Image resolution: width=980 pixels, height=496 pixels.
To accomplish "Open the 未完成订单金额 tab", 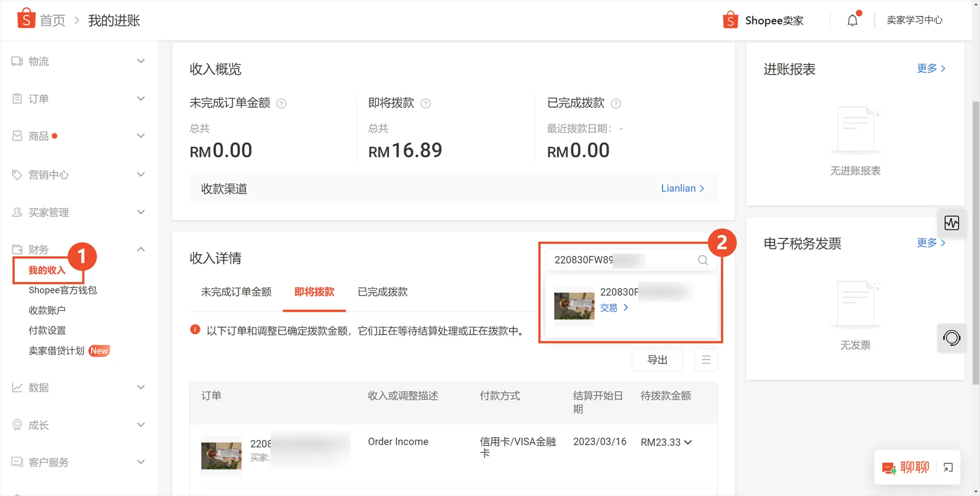I will (x=236, y=292).
